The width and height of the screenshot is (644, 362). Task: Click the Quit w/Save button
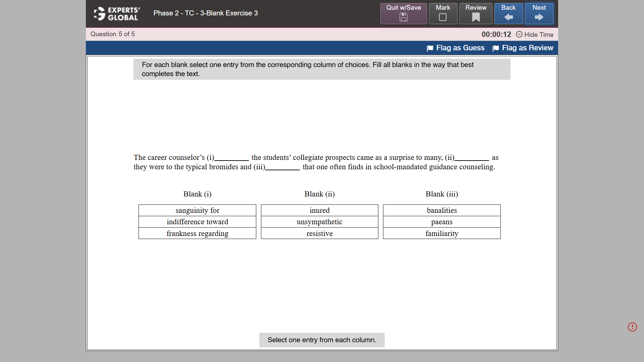coord(403,13)
